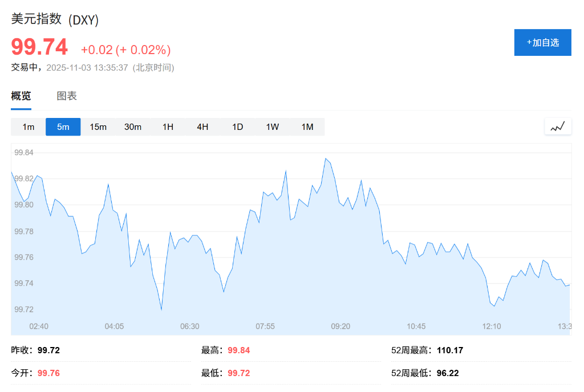Viewport: 584px width, 392px height.
Task: Open the 概览 tab
Action: pyautogui.click(x=21, y=95)
